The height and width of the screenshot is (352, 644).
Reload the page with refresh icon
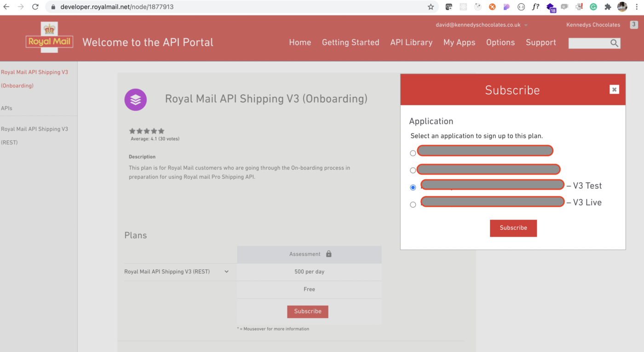[x=35, y=7]
